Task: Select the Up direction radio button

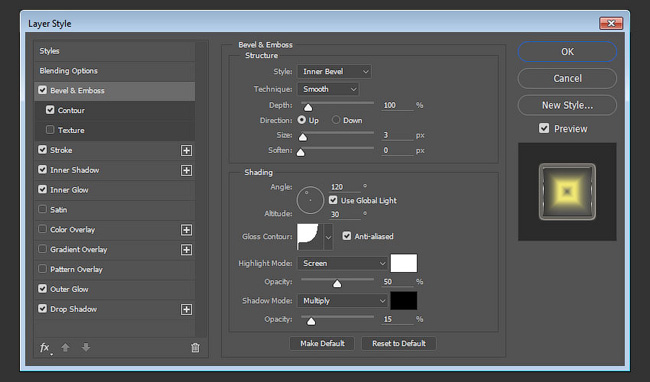Action: point(302,120)
